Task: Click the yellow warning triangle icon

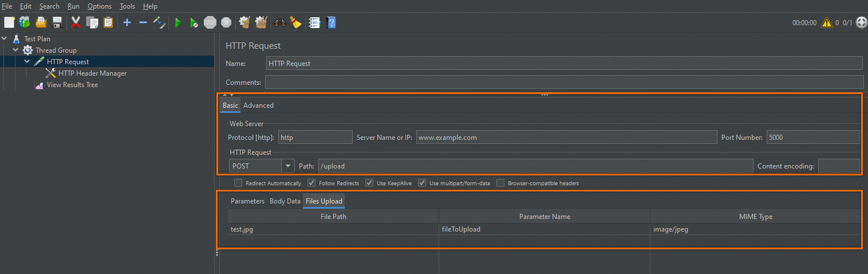Action: pos(826,23)
